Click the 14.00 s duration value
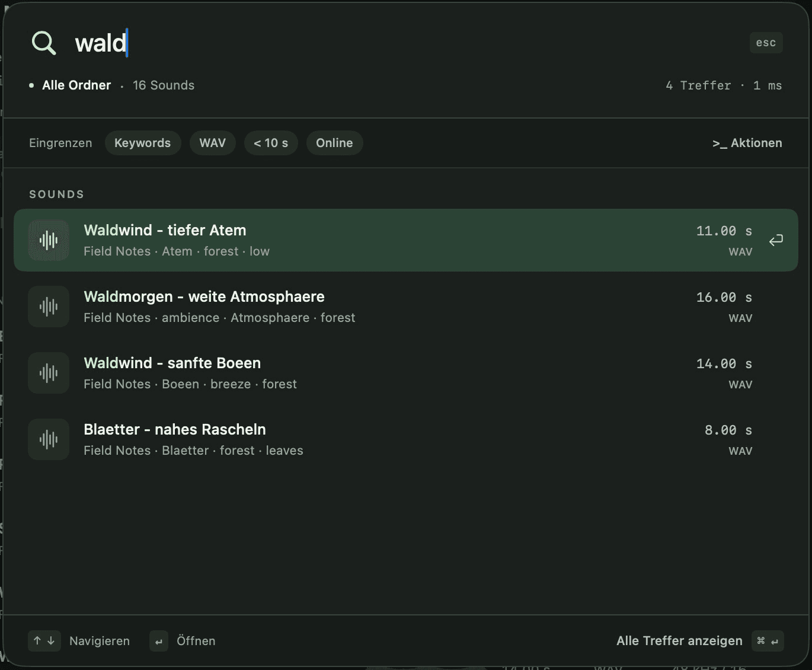Viewport: 812px width, 670px height. (724, 363)
